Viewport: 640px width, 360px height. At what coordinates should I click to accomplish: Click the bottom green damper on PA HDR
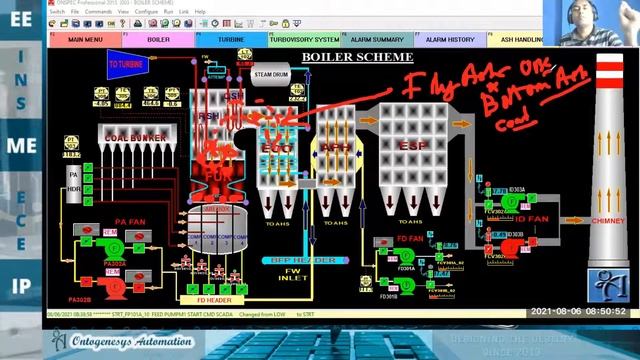pyautogui.click(x=88, y=201)
